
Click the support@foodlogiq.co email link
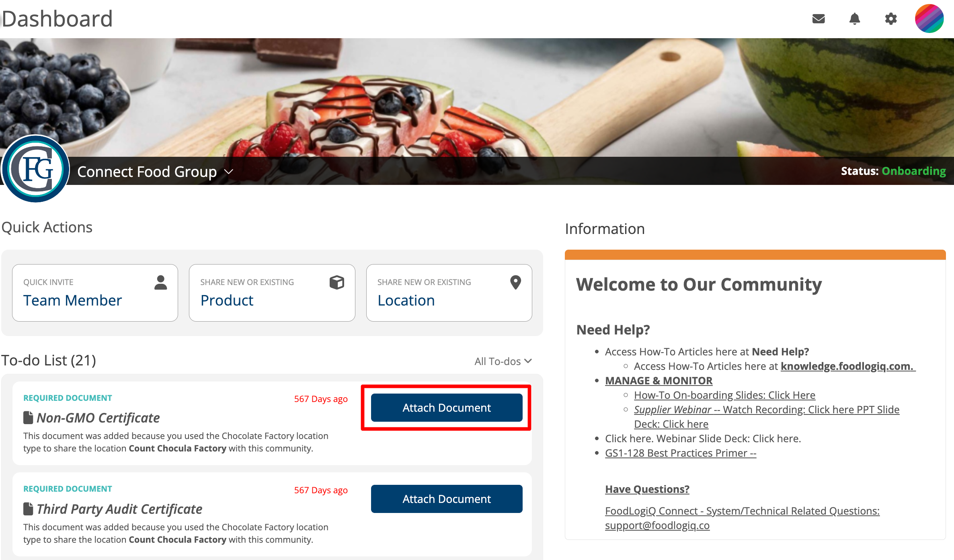[657, 525]
